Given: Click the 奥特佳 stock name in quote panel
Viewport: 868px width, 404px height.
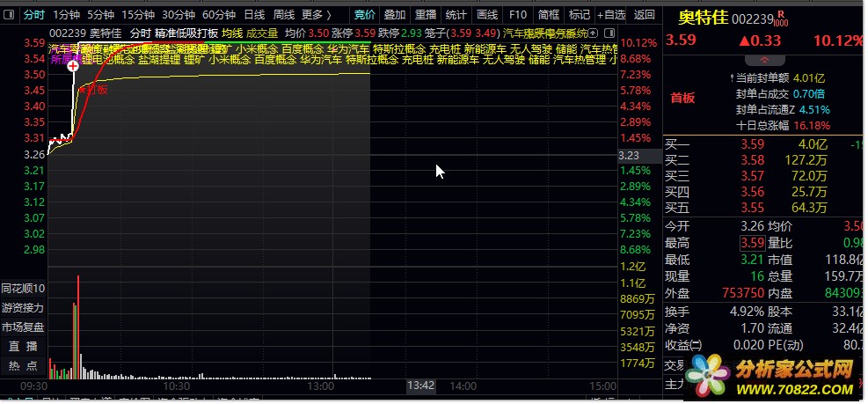Looking at the screenshot, I should coord(703,18).
